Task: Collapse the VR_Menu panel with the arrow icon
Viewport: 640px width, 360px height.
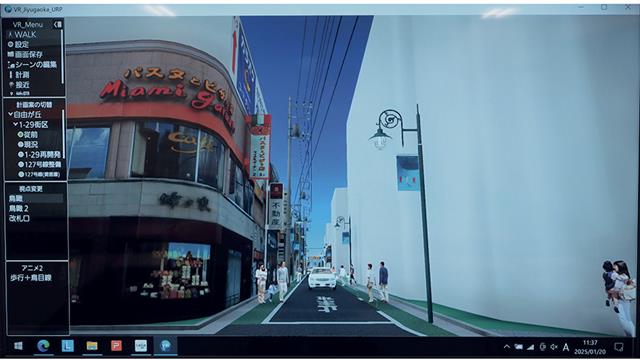Action: [58, 24]
